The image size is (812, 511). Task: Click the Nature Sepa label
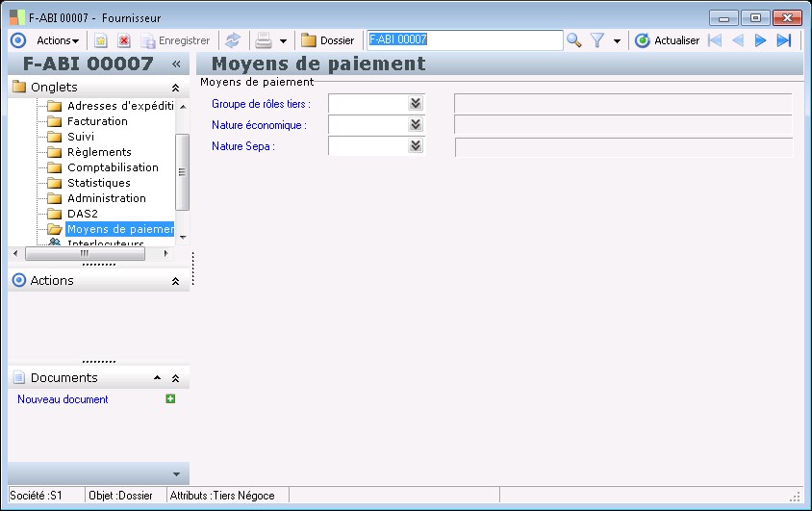[242, 146]
